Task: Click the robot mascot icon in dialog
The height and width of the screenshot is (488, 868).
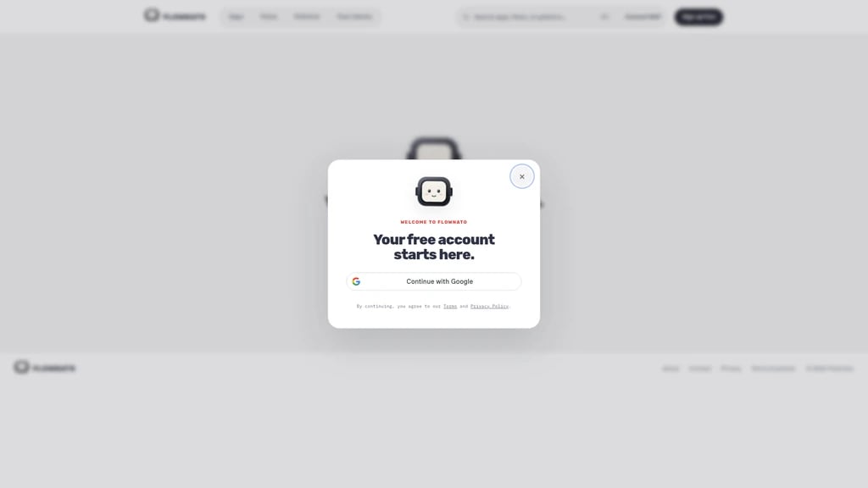Action: 434,191
